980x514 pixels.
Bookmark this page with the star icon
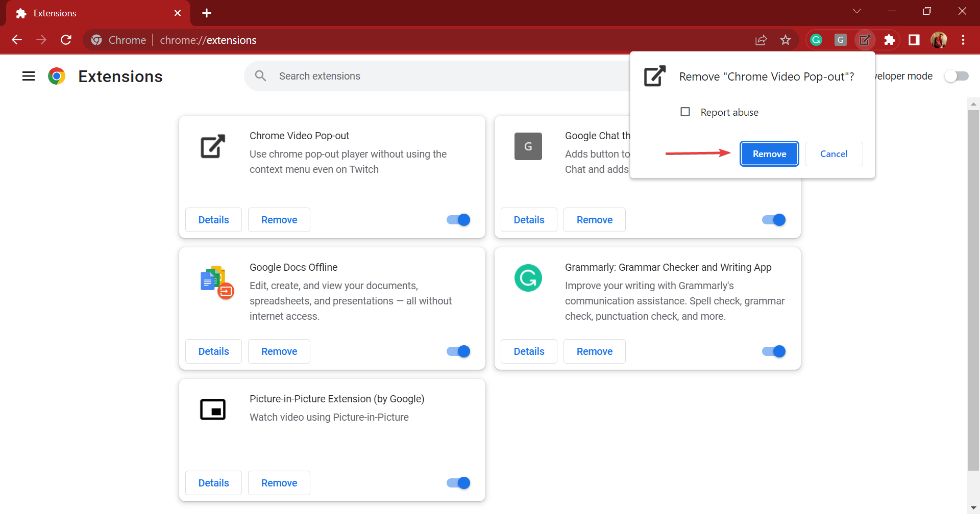coord(786,40)
